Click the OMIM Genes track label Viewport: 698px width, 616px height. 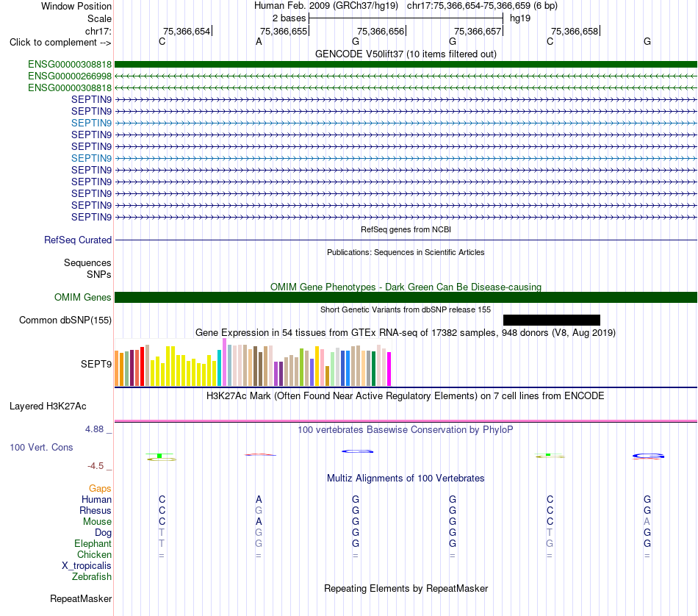[82, 297]
